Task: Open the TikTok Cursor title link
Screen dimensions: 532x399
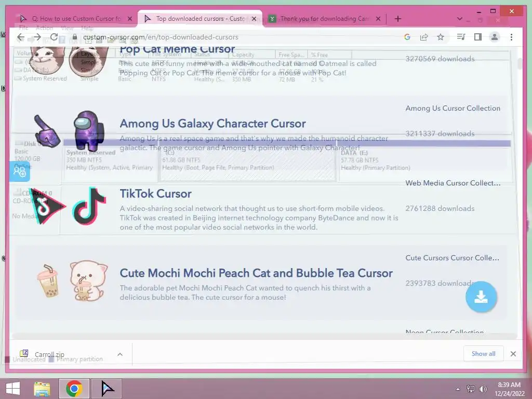Action: (x=155, y=193)
